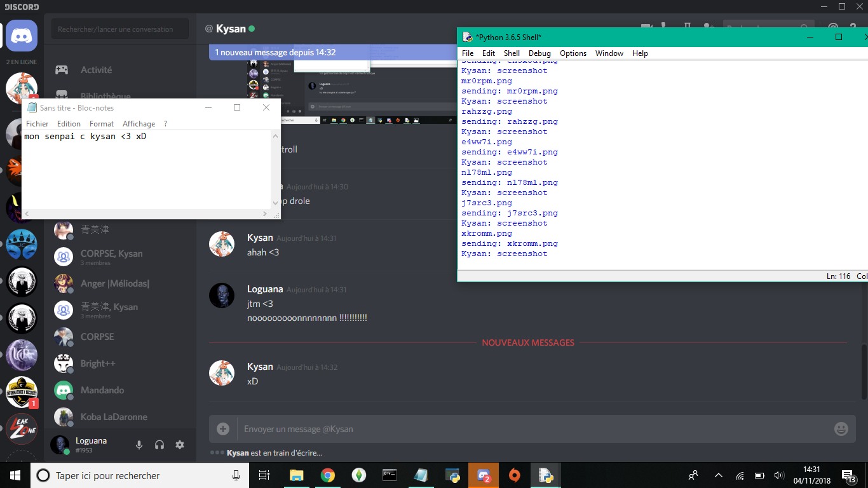The height and width of the screenshot is (488, 868).
Task: Open emoji picker in message box
Action: [x=841, y=429]
